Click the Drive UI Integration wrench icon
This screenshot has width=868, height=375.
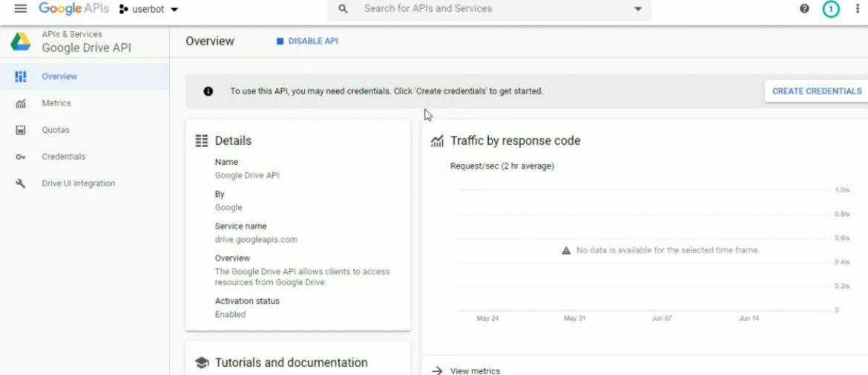21,183
